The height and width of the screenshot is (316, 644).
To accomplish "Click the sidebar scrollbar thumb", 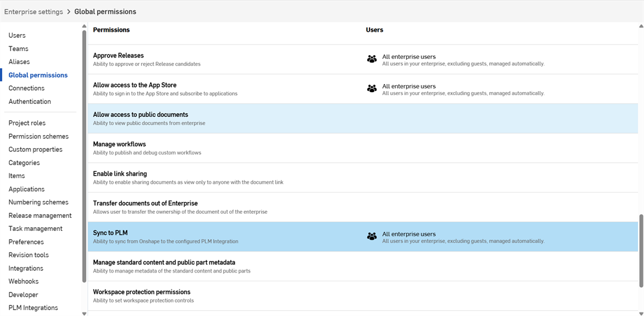I will (84, 156).
